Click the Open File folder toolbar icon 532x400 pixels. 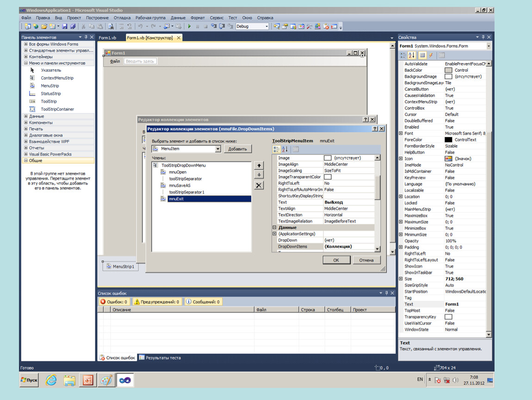[44, 26]
